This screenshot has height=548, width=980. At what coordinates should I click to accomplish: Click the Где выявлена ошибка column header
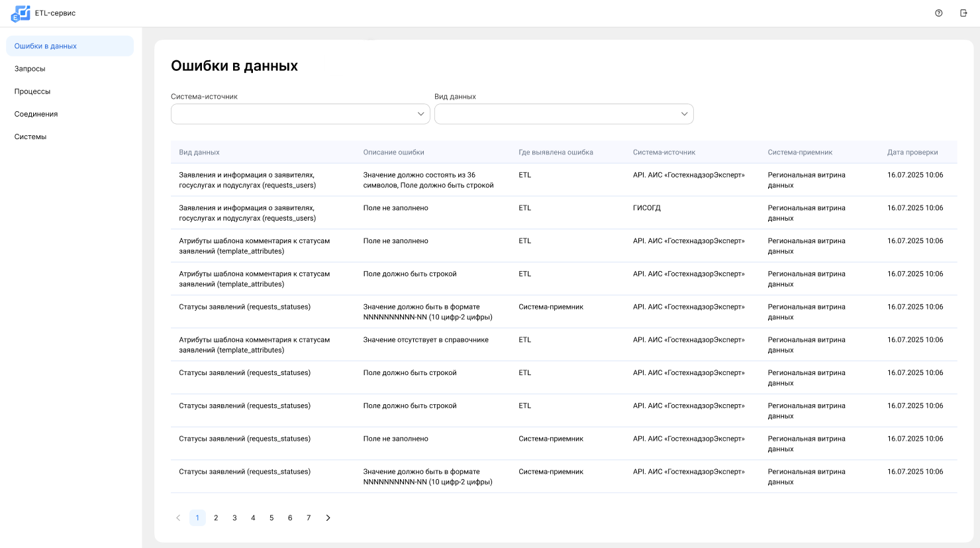click(x=556, y=152)
